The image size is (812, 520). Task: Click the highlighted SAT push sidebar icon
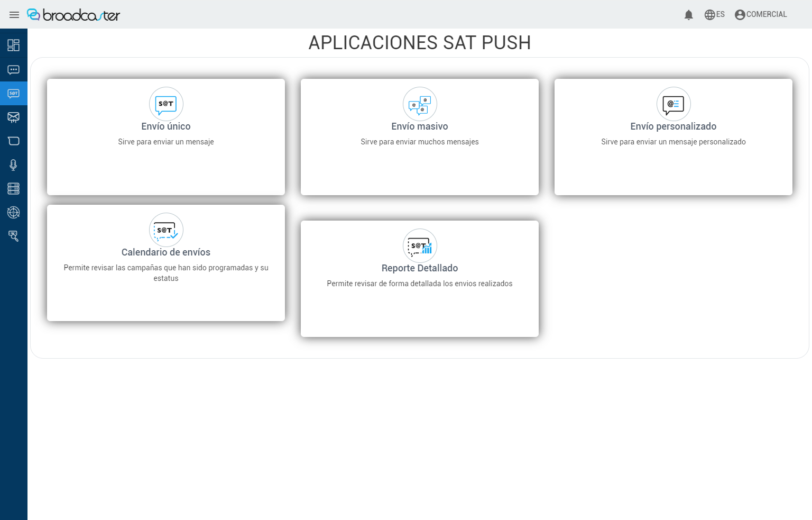[x=13, y=93]
